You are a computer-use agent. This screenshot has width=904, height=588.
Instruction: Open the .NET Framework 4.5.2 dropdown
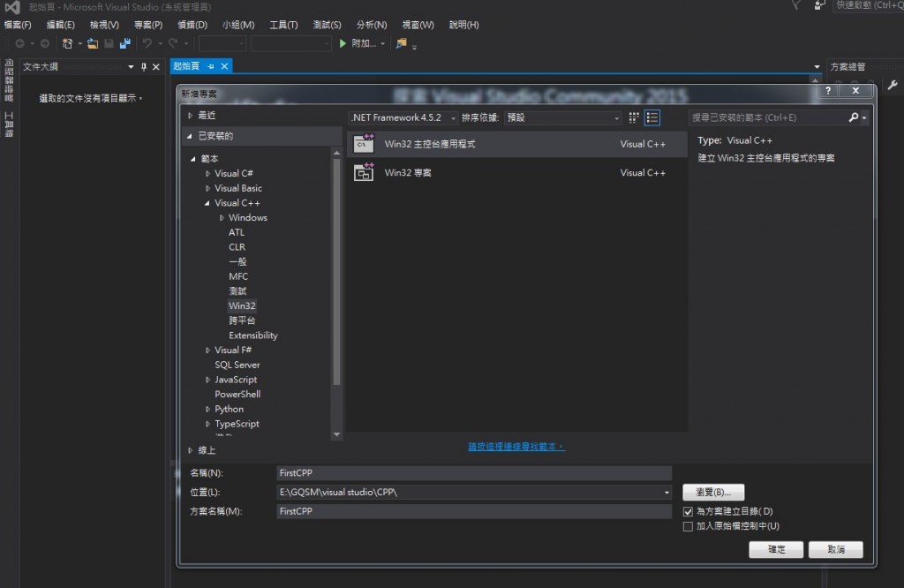(x=403, y=117)
